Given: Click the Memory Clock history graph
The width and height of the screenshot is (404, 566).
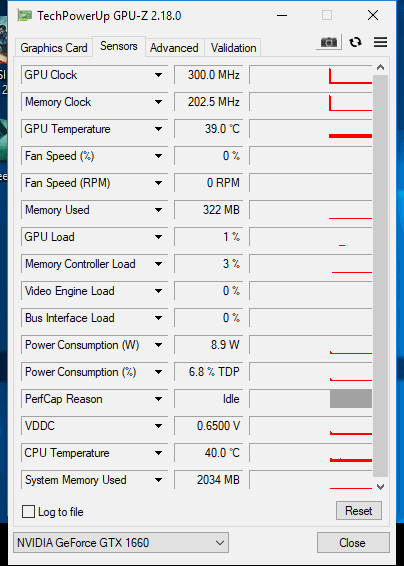Looking at the screenshot, I should 311,102.
